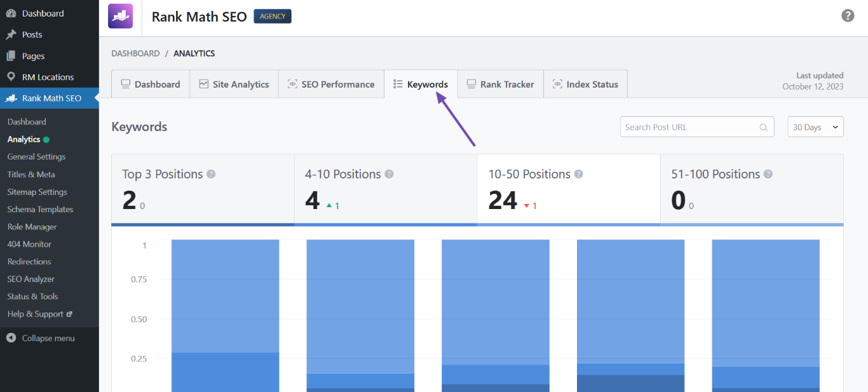868x392 pixels.
Task: Click the 0.25 chart axis label
Action: [139, 359]
